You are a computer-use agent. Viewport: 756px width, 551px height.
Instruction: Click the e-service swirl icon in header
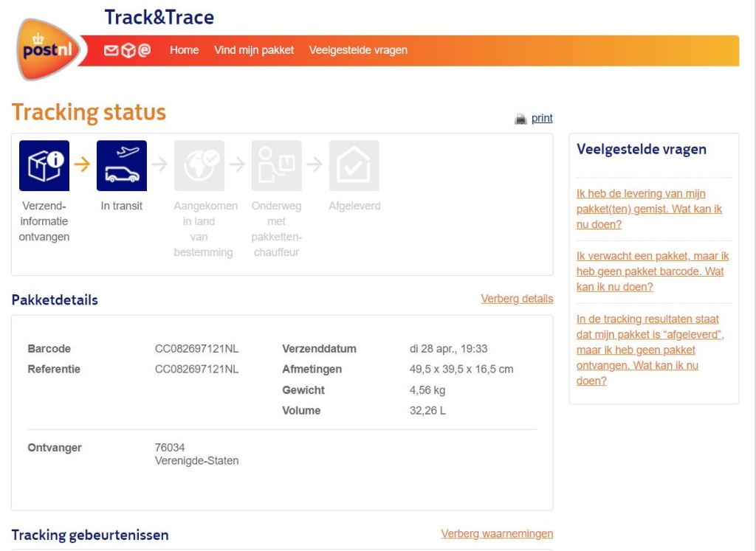[144, 50]
